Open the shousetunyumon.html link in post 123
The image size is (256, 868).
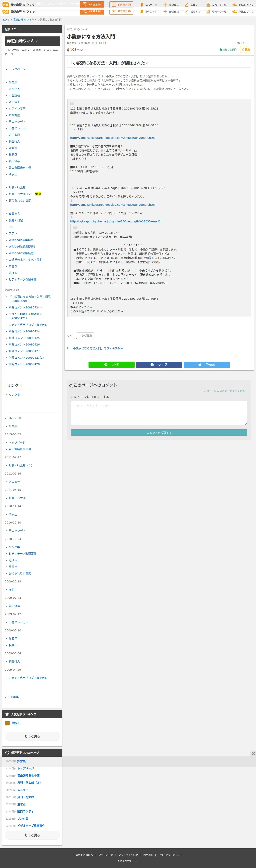(113, 138)
